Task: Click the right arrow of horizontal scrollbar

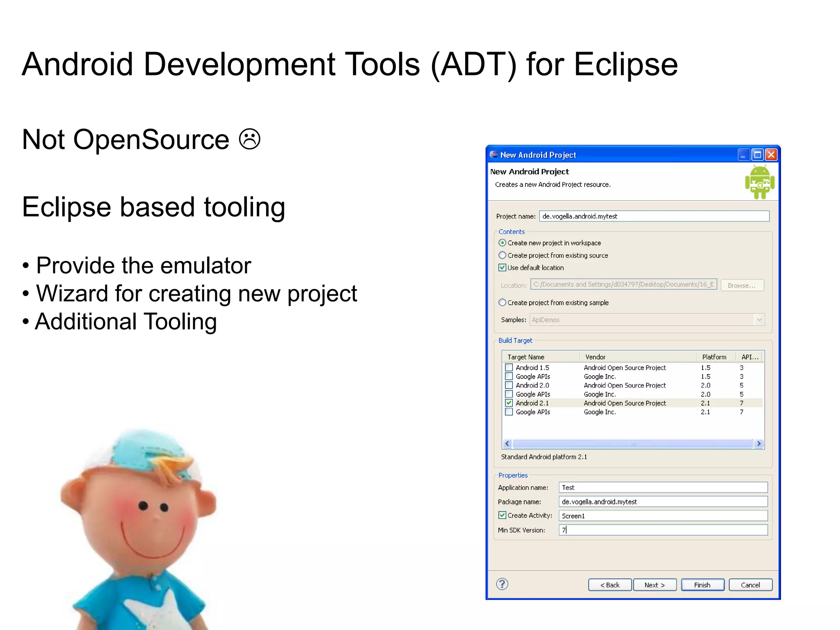Action: [759, 443]
